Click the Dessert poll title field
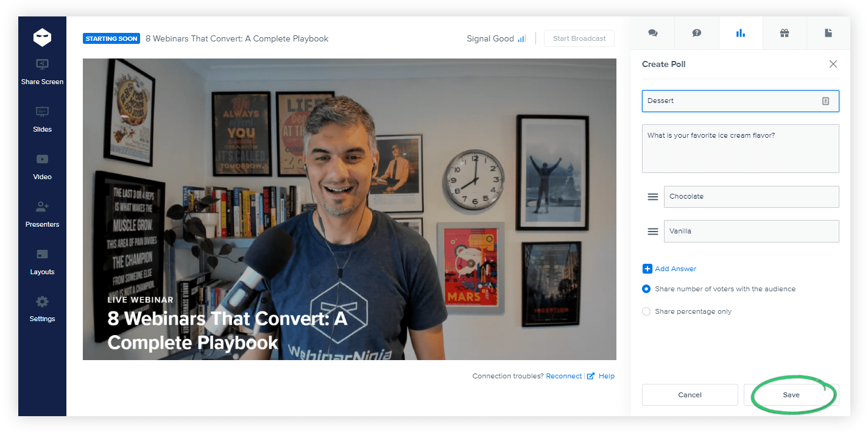This screenshot has height=432, width=868. click(731, 101)
